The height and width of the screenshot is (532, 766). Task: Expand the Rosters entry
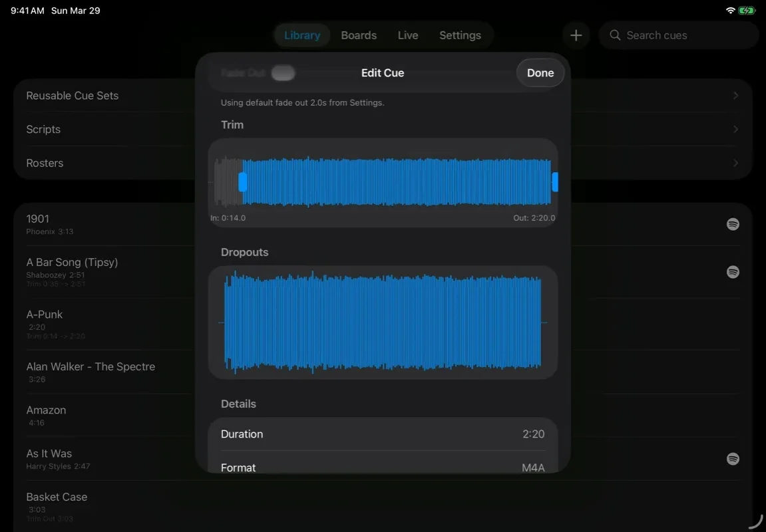pos(736,162)
